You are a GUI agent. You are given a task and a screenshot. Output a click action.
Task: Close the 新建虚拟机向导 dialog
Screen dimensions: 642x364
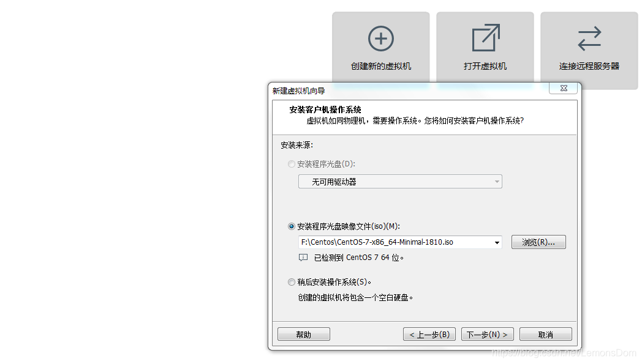tap(564, 88)
